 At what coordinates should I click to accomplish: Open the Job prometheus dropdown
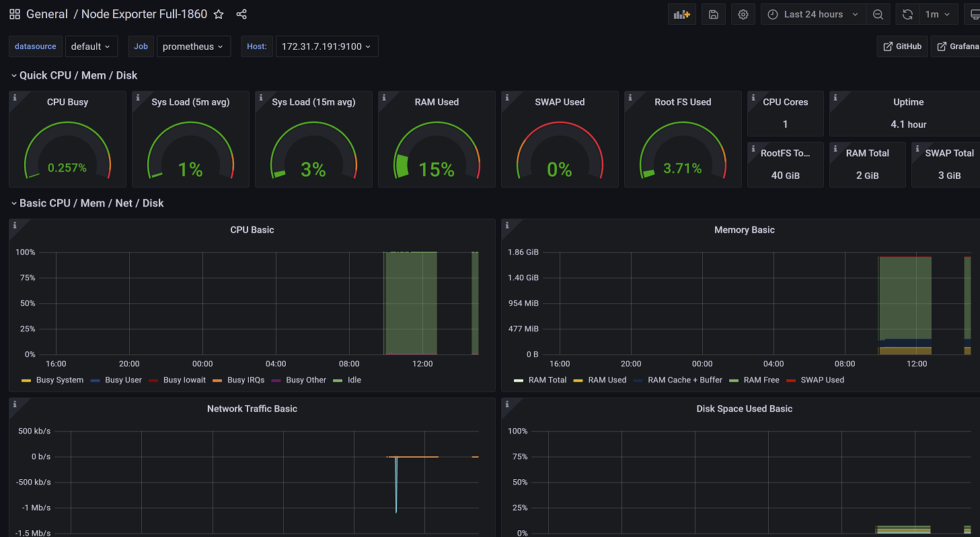coord(193,46)
